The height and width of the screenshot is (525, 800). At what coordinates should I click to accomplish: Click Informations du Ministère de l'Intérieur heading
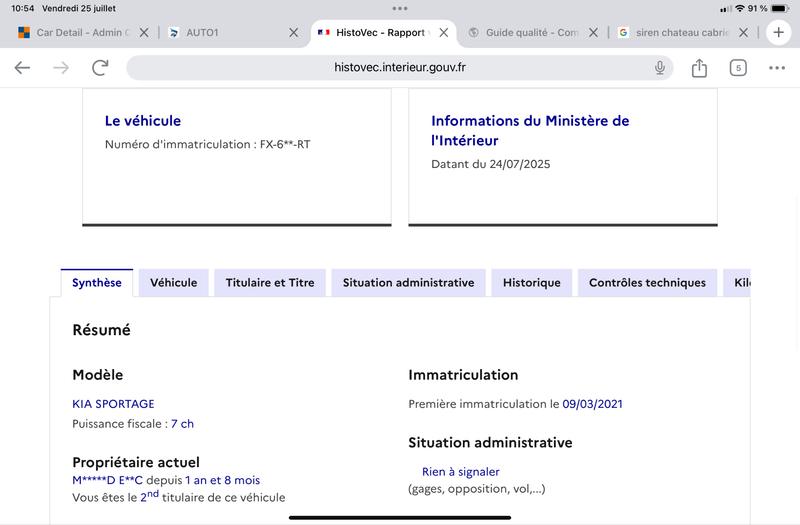[530, 131]
